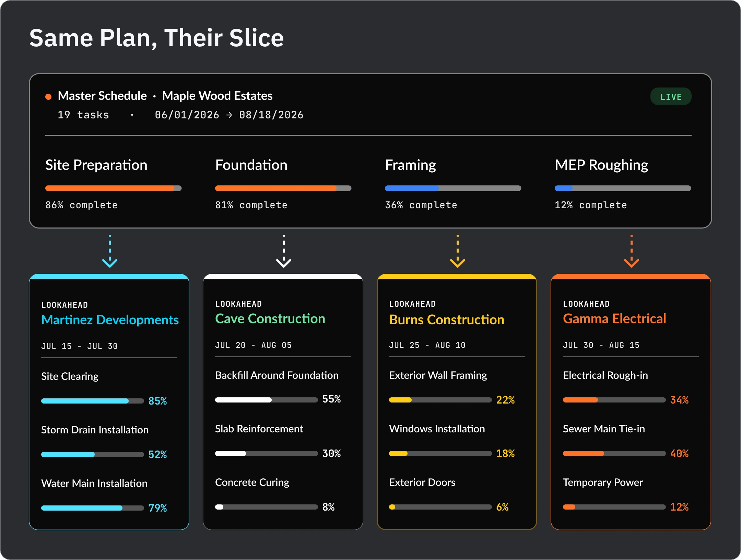Image resolution: width=741 pixels, height=560 pixels.
Task: Select the 'MEP Roughing' phase heading
Action: pos(601,165)
